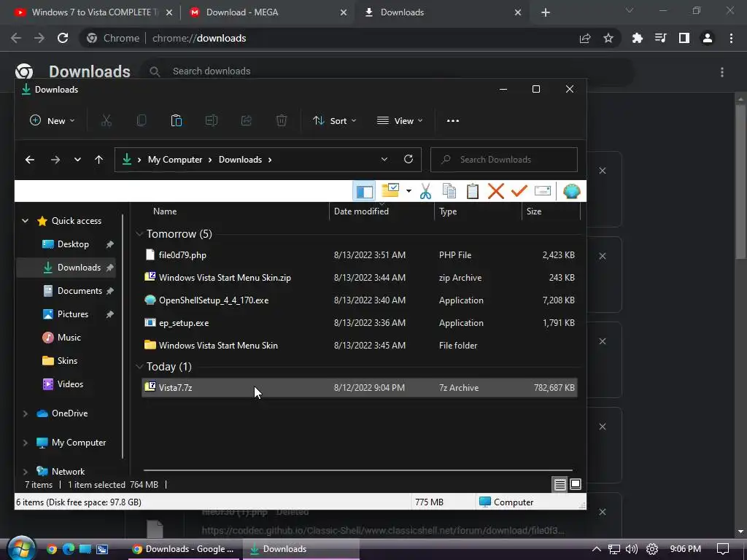
Task: Click the red X Delete icon
Action: coord(496,192)
